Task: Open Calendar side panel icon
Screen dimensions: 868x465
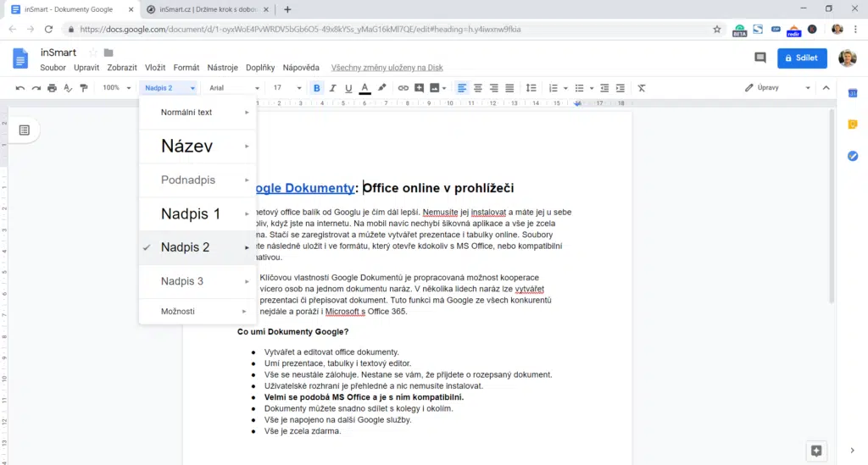Action: (853, 93)
